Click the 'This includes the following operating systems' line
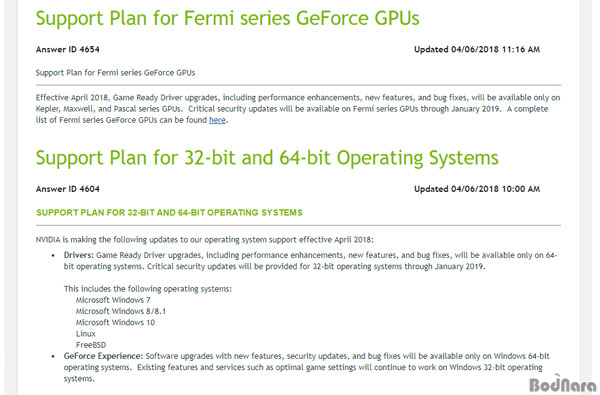The height and width of the screenshot is (395, 600). point(148,289)
